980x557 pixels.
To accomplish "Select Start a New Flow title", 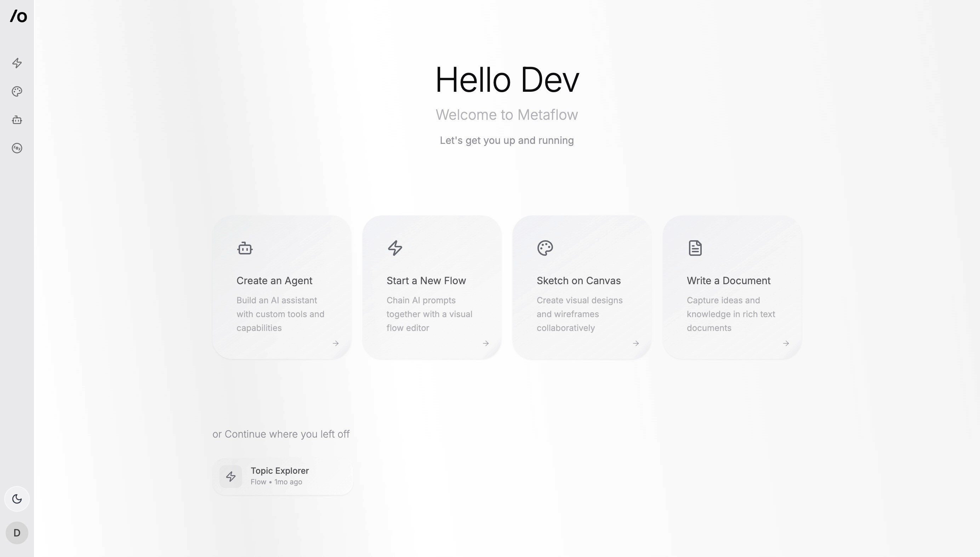I will [426, 281].
